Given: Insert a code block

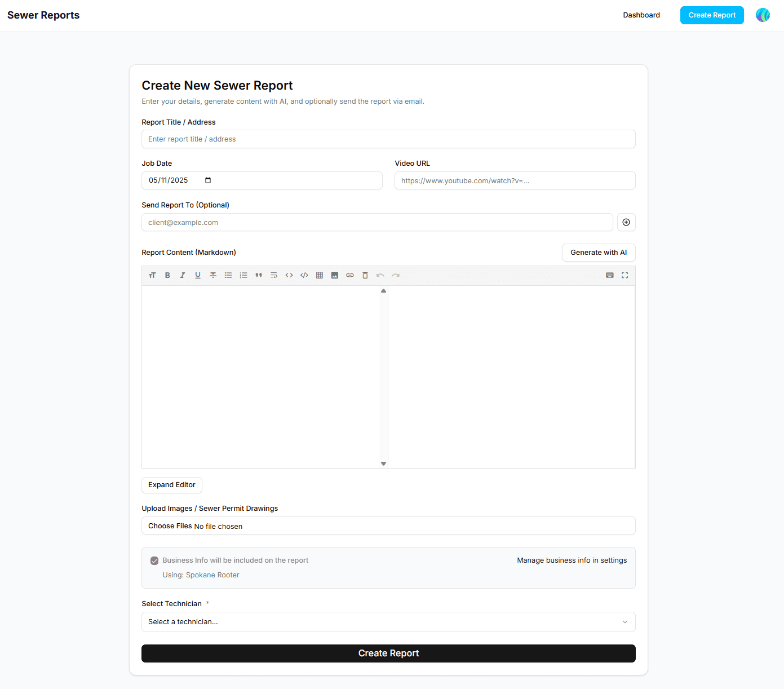Looking at the screenshot, I should click(304, 275).
